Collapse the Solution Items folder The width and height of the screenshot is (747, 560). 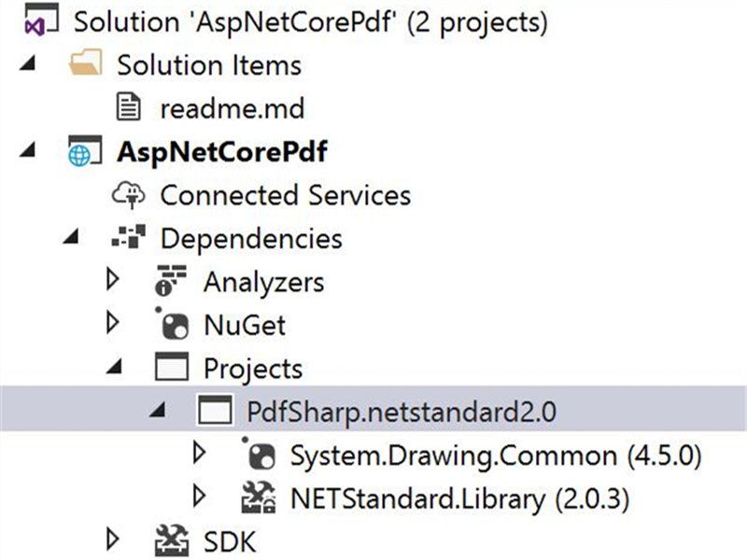click(30, 66)
